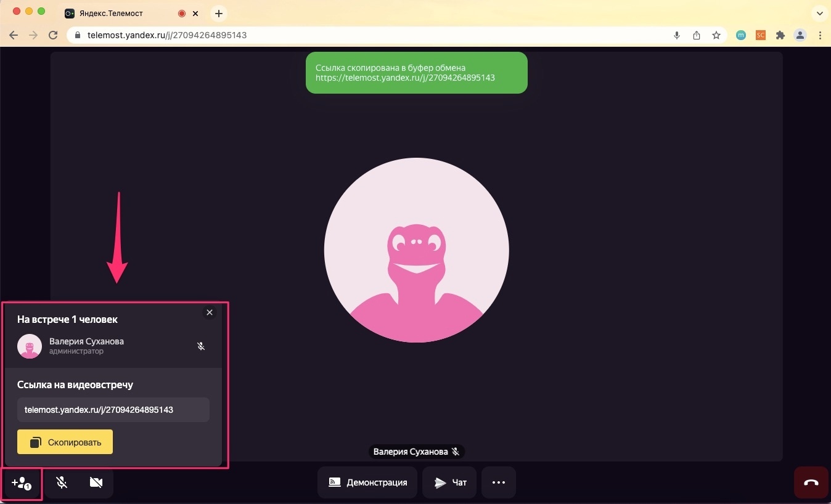The width and height of the screenshot is (831, 504).
Task: Open the green m extension
Action: [x=741, y=35]
